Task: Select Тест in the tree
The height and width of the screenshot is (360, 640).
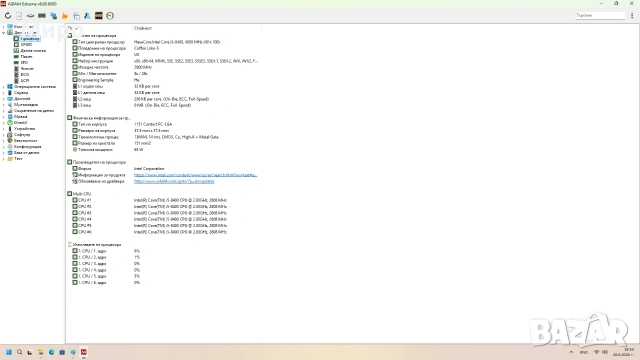Action: pyautogui.click(x=18, y=159)
